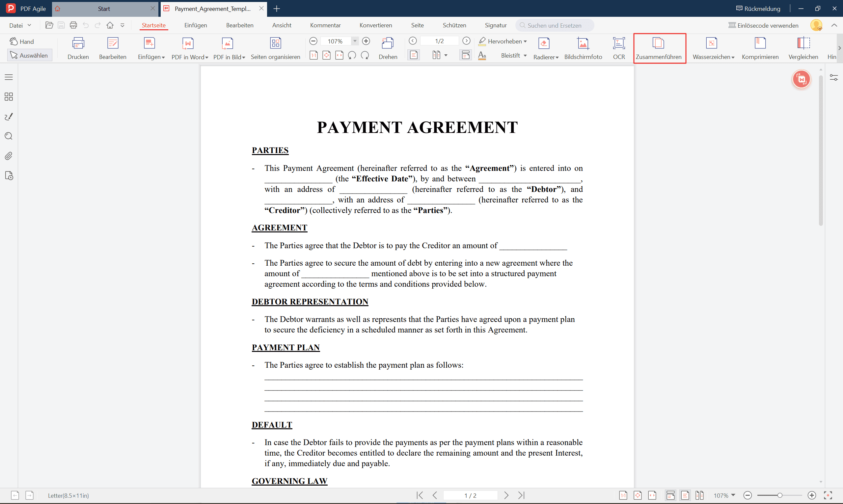843x504 pixels.
Task: Click the text color underline icon
Action: tap(482, 55)
